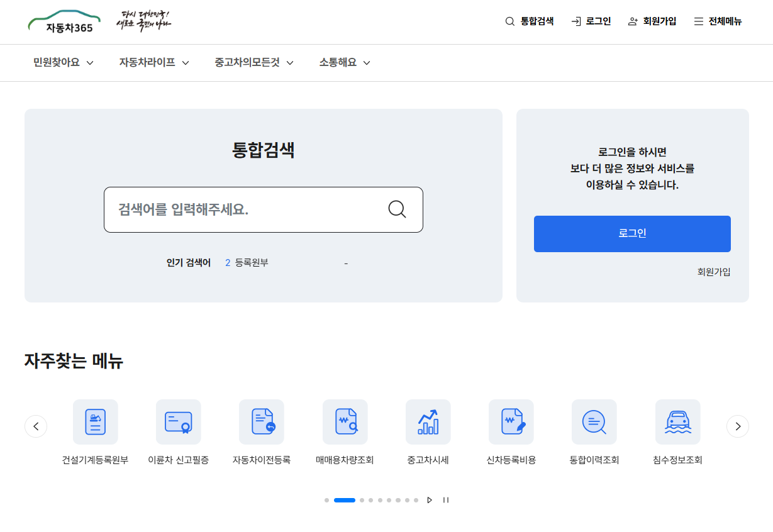
Task: Click the 인기 검색어 label
Action: pyautogui.click(x=189, y=263)
